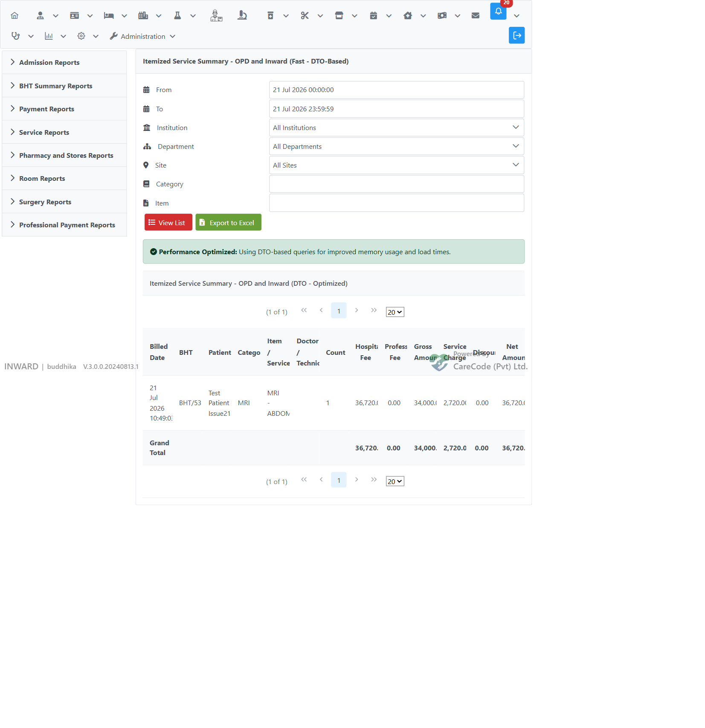Viewport: 705px width, 728px height.
Task: Open the bar chart analytics icon
Action: pos(49,36)
